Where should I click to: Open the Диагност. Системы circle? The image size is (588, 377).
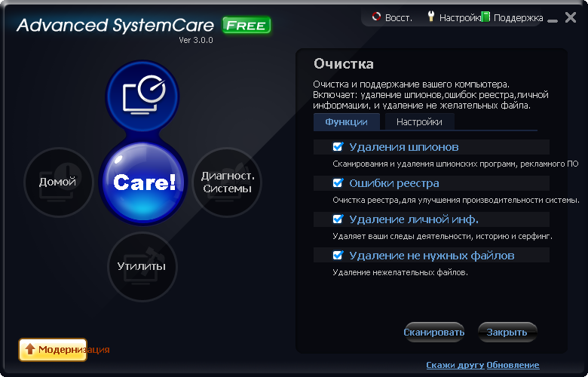click(x=227, y=182)
